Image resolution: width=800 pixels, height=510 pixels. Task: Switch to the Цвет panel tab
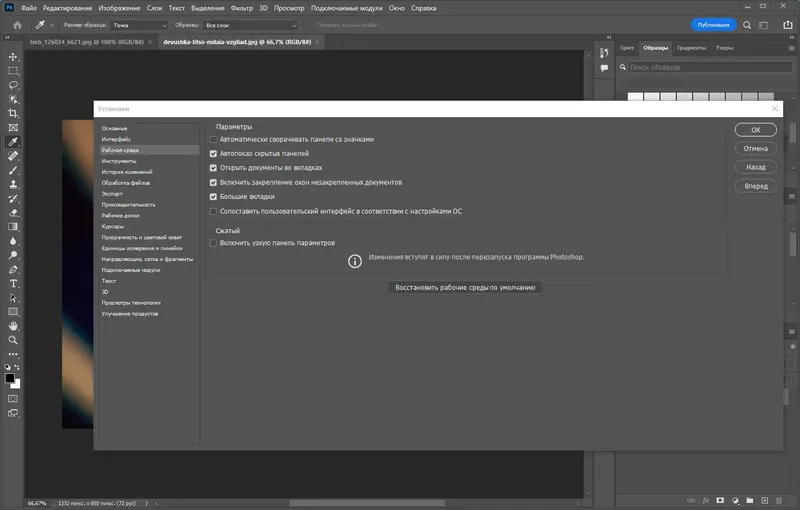(627, 48)
